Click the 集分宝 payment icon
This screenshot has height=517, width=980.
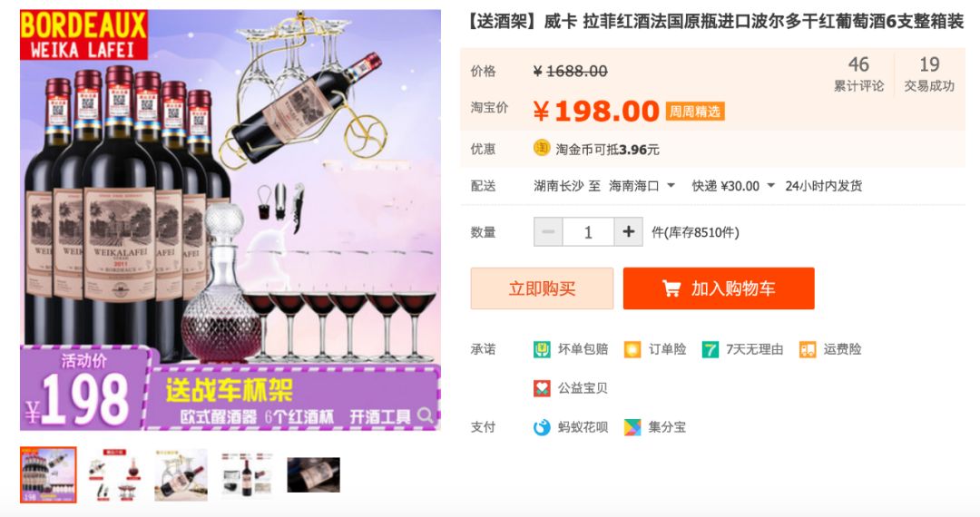click(632, 427)
